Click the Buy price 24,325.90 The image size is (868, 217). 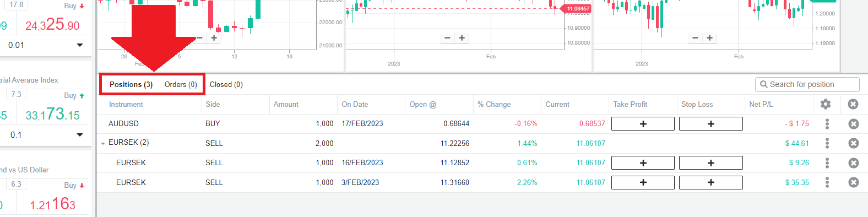click(x=52, y=24)
